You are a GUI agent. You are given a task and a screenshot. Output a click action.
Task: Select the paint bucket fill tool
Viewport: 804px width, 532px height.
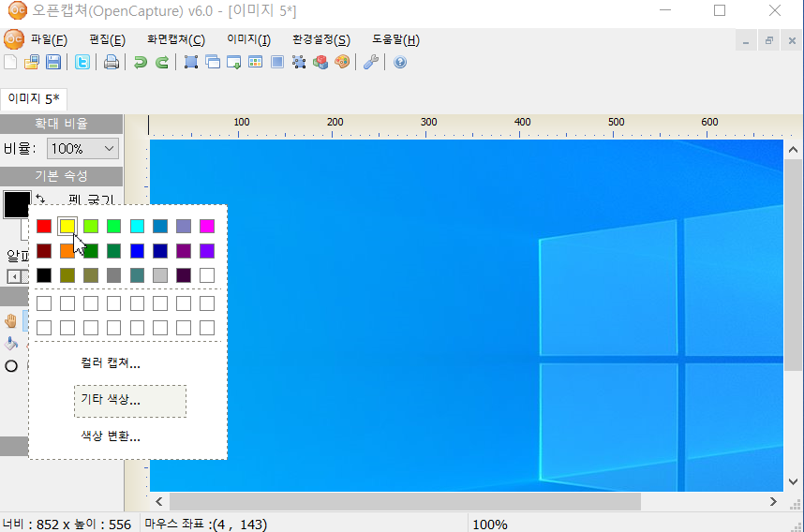(10, 344)
